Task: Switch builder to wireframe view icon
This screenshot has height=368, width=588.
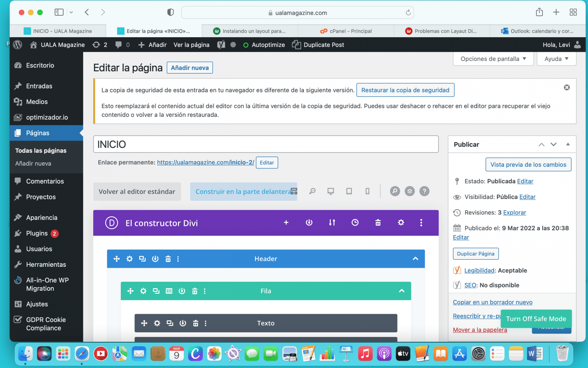Action: pos(294,191)
